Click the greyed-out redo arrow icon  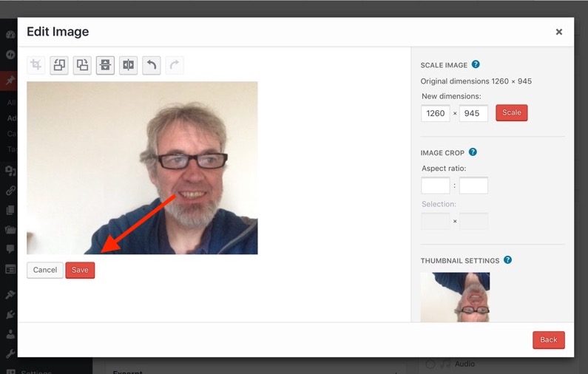[175, 65]
